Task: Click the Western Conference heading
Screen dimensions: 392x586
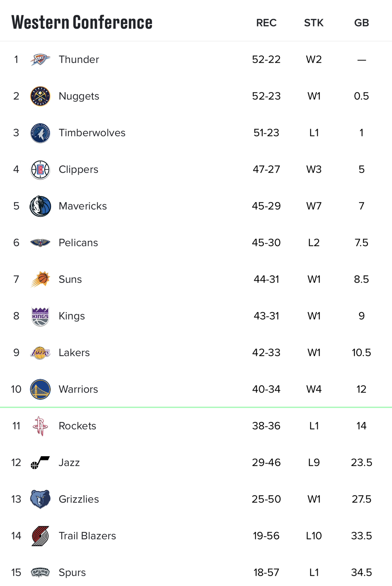Action: click(x=82, y=22)
